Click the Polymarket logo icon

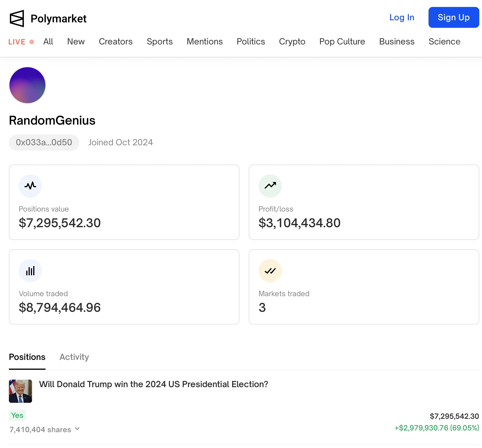[17, 18]
